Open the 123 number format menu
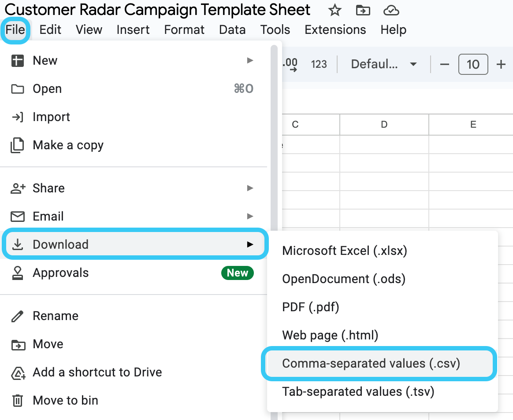The width and height of the screenshot is (513, 420). tap(319, 64)
